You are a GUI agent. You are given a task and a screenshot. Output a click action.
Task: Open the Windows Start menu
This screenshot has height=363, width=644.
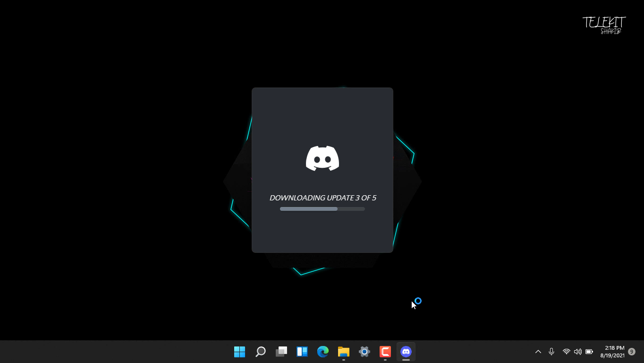[240, 352]
